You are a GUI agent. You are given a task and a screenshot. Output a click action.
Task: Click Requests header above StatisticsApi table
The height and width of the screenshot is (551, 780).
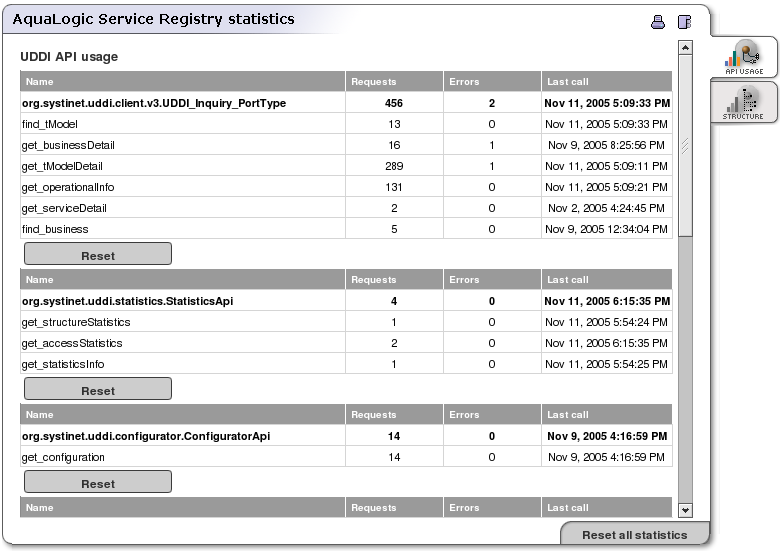click(374, 279)
